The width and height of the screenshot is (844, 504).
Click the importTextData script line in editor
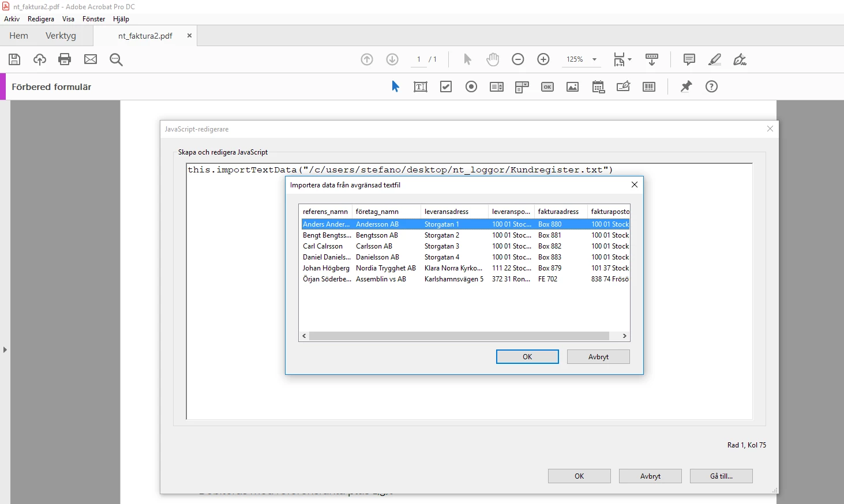400,170
